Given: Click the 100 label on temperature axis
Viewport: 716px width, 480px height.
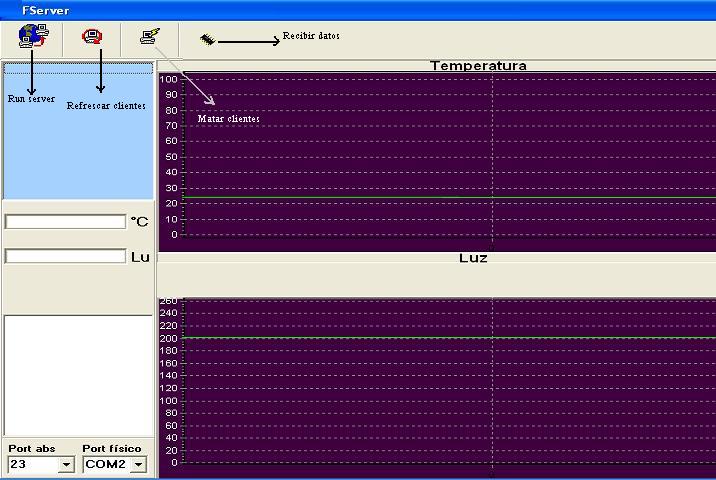Looking at the screenshot, I should tap(168, 79).
